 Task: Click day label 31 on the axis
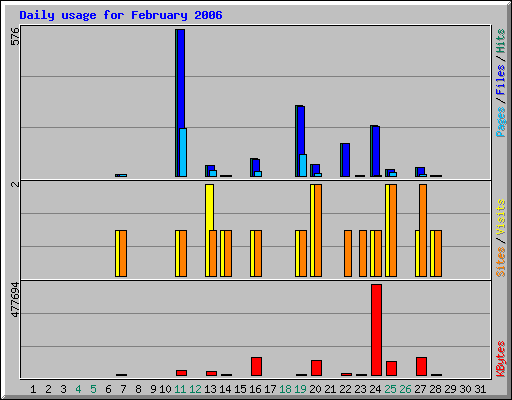pyautogui.click(x=480, y=389)
